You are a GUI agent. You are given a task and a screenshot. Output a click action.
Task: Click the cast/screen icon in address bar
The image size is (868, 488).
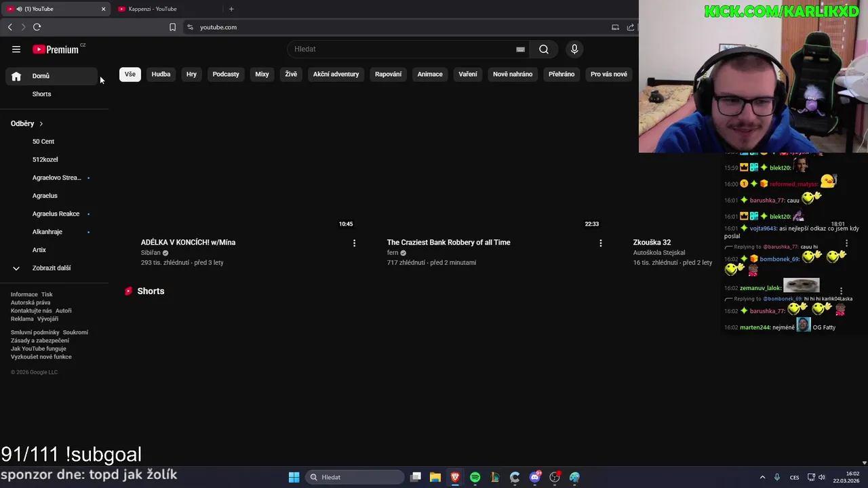click(615, 27)
